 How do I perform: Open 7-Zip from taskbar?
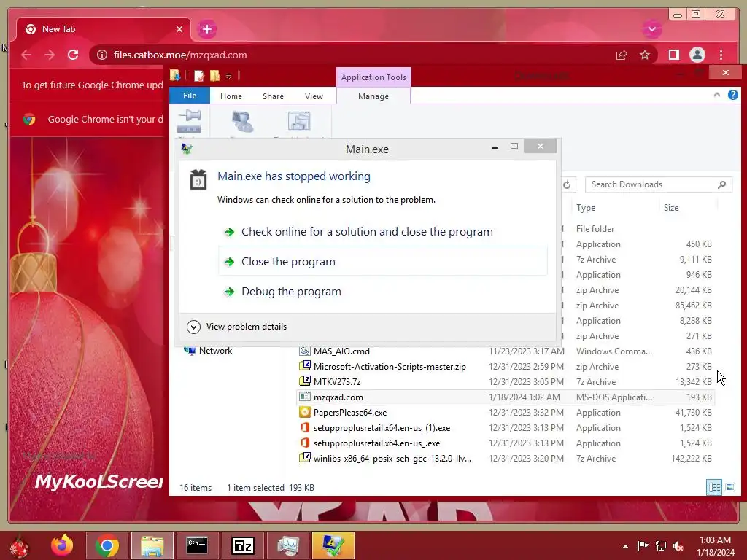242,545
